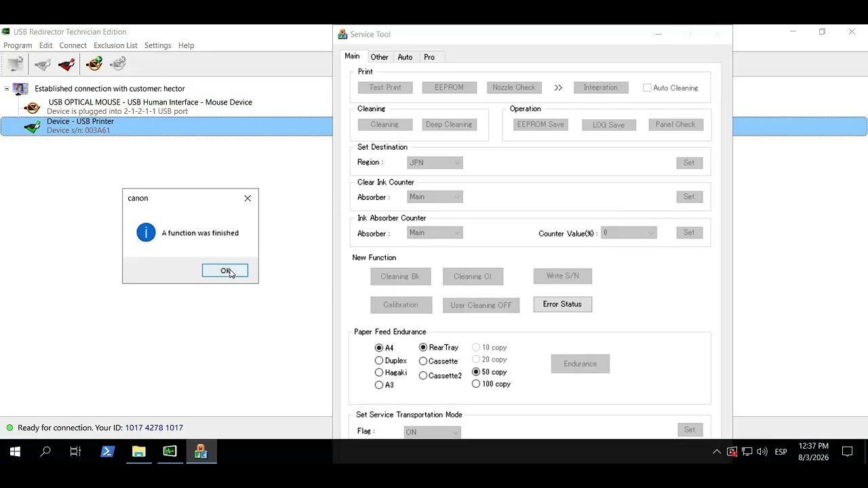Open the Exclusion List menu
Screen dimensions: 868x488
(115, 45)
